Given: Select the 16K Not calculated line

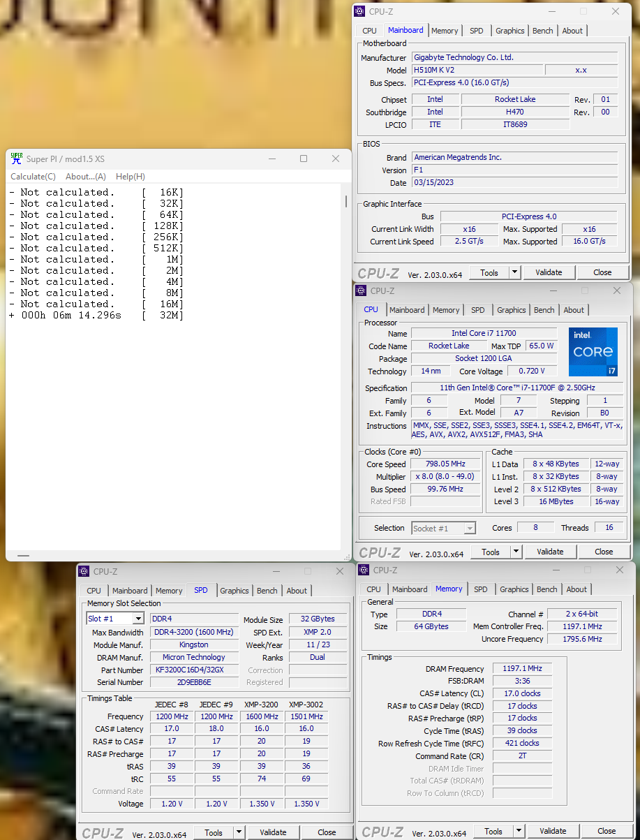Looking at the screenshot, I should point(96,192).
